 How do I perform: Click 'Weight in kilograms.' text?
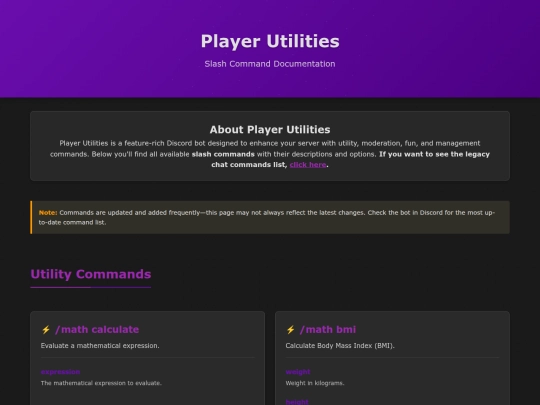tap(315, 383)
